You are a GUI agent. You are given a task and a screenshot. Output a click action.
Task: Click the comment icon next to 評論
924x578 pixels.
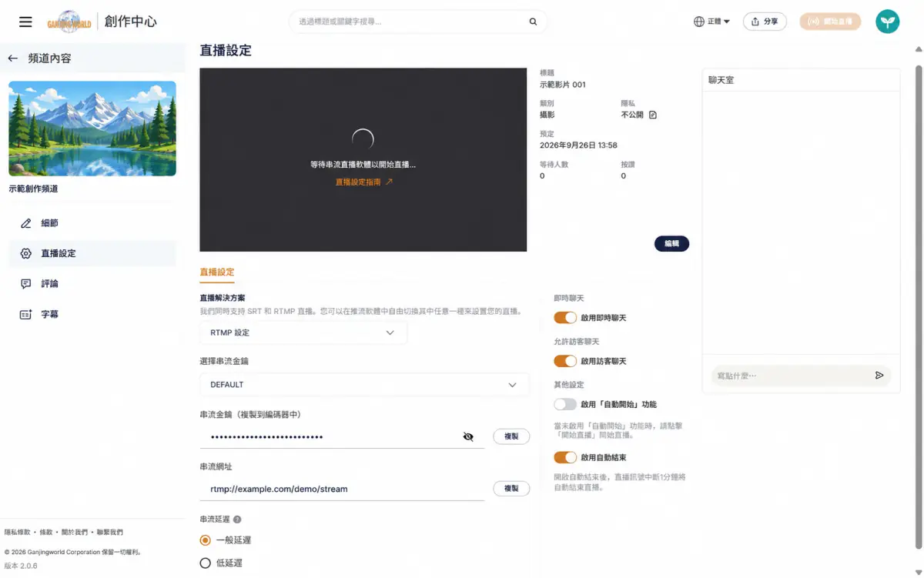pyautogui.click(x=26, y=284)
